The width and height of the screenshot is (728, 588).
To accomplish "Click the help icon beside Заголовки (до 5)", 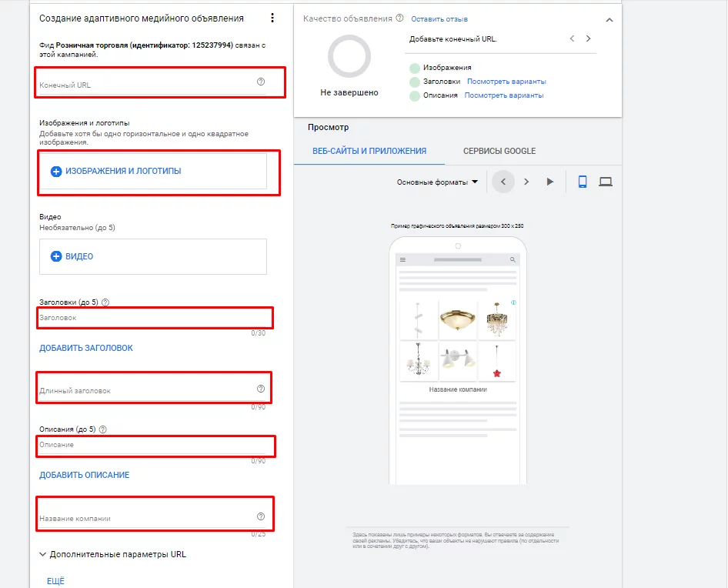I will tap(105, 302).
